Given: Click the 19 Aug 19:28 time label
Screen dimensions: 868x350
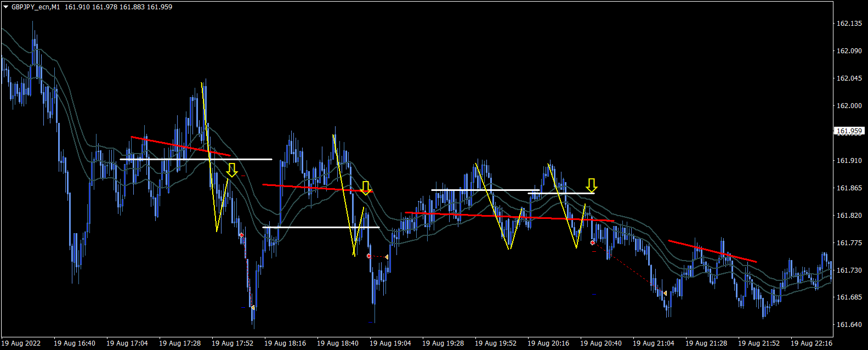Looking at the screenshot, I should [x=443, y=343].
